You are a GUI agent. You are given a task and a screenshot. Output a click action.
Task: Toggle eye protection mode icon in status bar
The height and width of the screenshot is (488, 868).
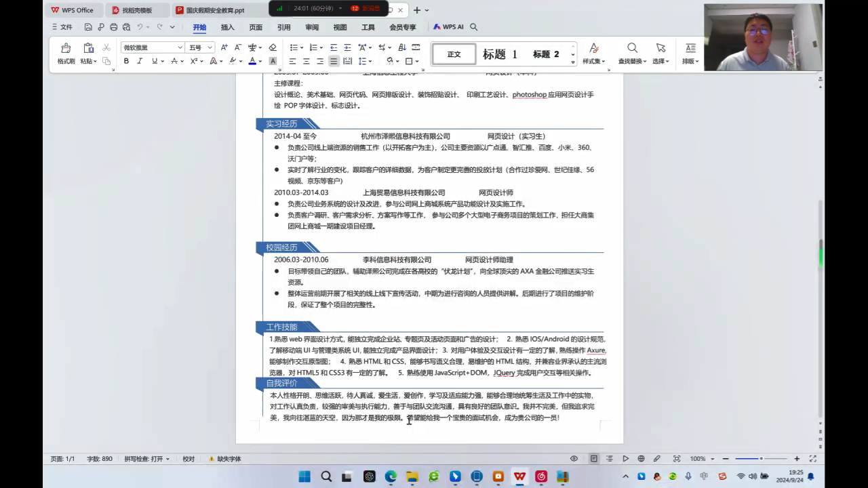coord(574,459)
